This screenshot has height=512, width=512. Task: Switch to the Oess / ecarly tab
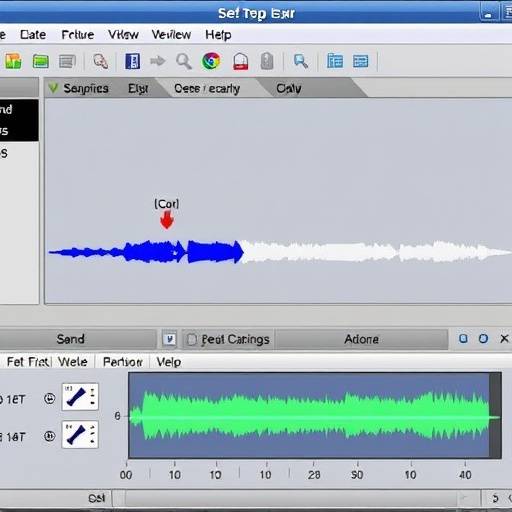click(x=207, y=89)
